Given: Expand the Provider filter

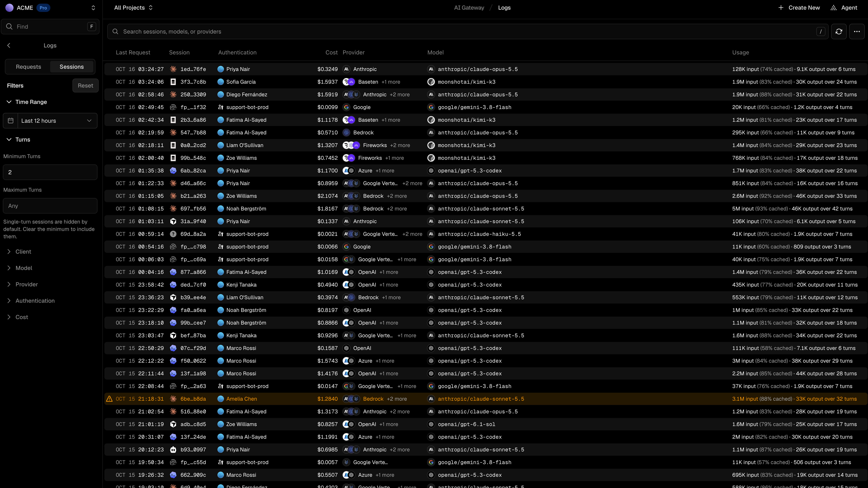Looking at the screenshot, I should tap(23, 284).
